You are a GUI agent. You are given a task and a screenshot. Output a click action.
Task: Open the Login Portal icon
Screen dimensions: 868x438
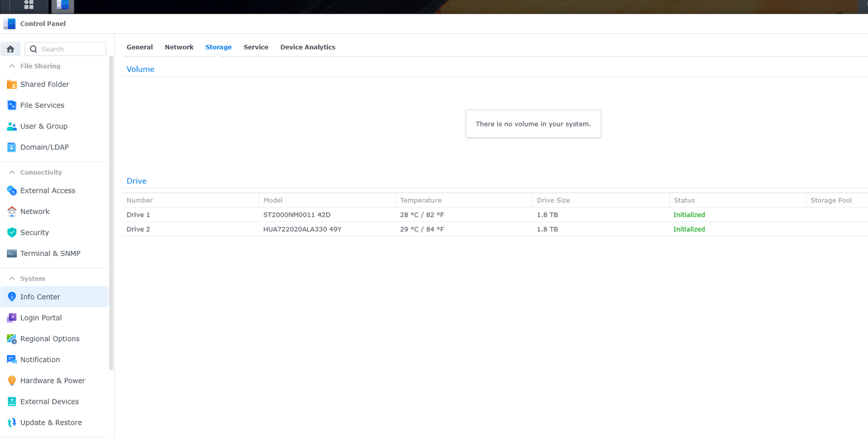(x=11, y=318)
